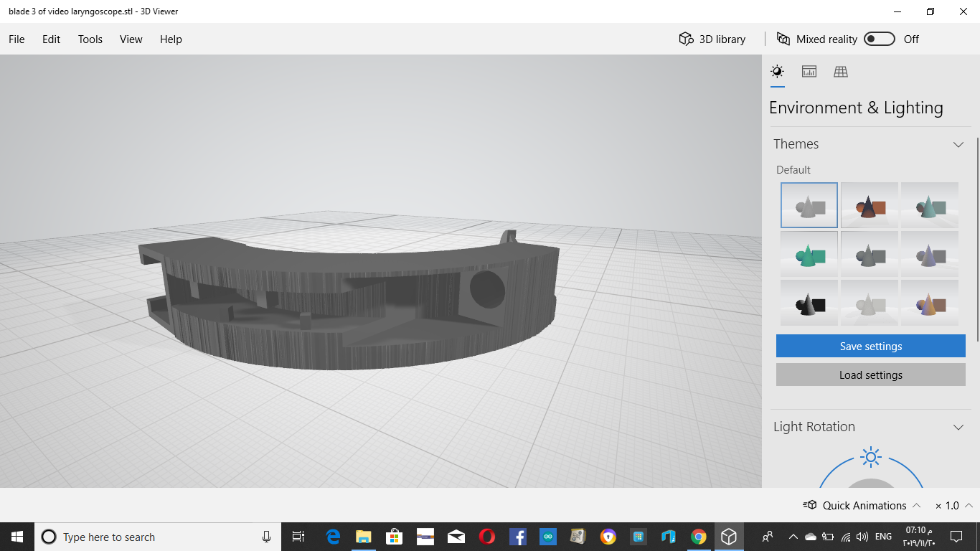This screenshot has width=980, height=551.
Task: Select the dark orange-cube theme thumbnail
Action: pos(870,205)
